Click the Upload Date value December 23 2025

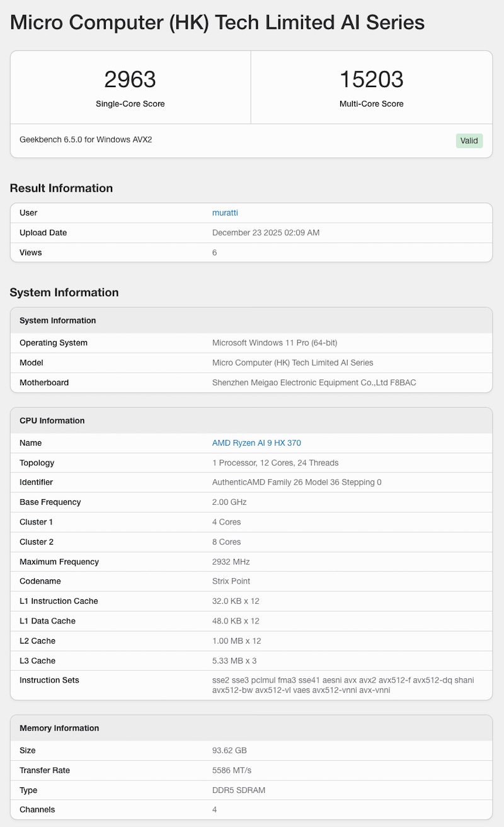[266, 233]
